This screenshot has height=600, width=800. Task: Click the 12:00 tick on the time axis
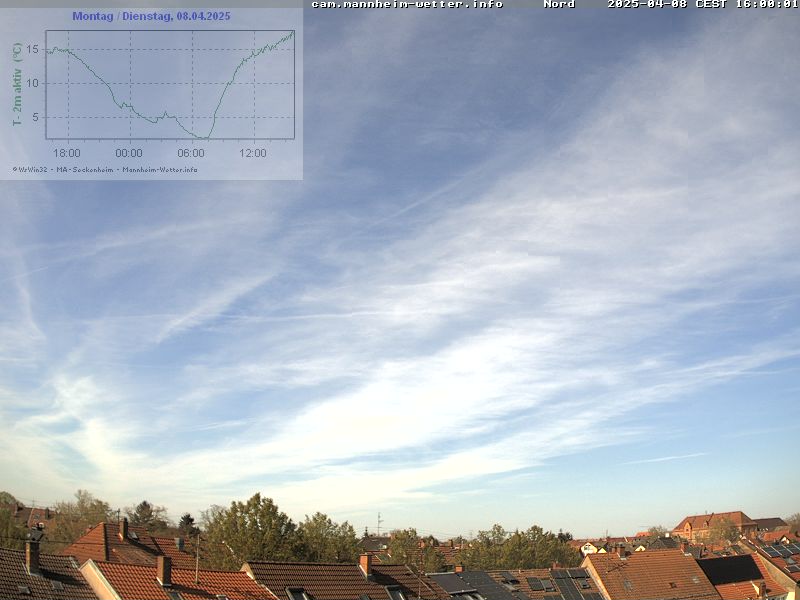click(253, 153)
